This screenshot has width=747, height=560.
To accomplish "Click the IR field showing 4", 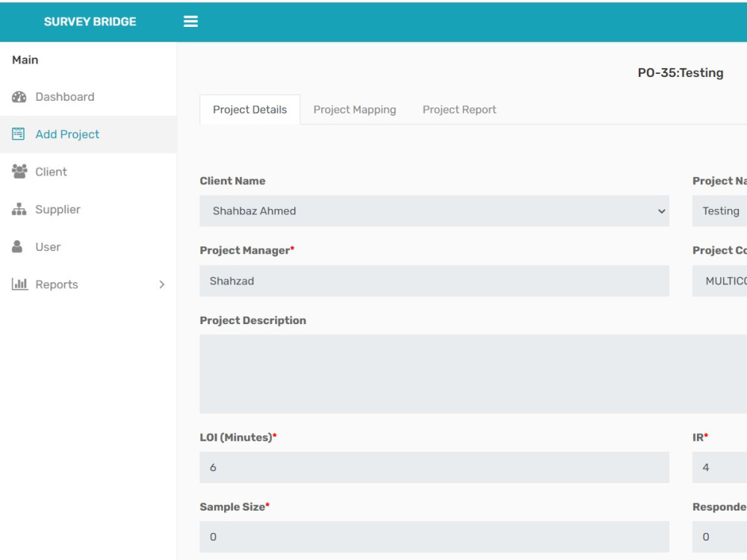I will pos(719,467).
